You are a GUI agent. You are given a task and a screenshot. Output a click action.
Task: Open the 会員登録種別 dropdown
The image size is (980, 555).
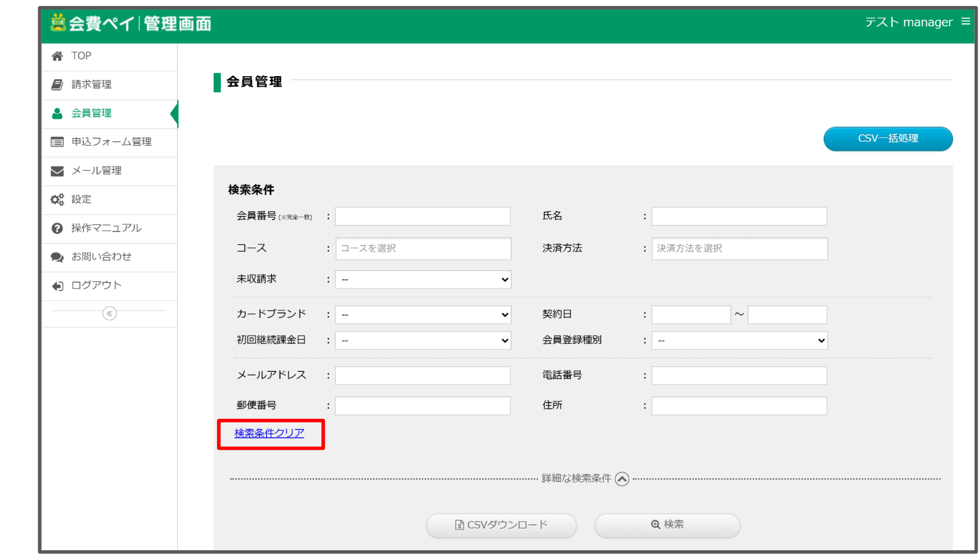739,340
